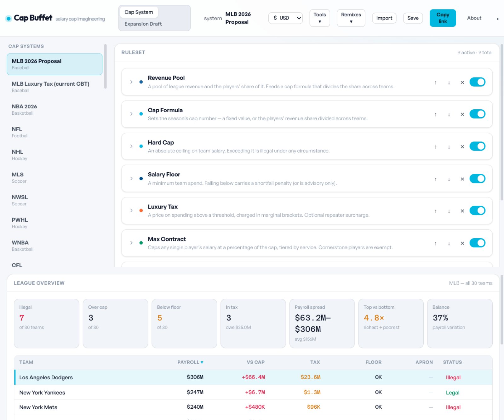The width and height of the screenshot is (504, 420).
Task: Click the collapse arrow beside About
Action: [497, 19]
